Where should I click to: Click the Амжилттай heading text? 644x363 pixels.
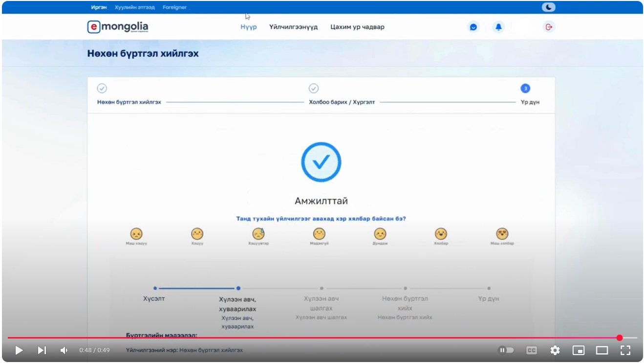coord(321,201)
